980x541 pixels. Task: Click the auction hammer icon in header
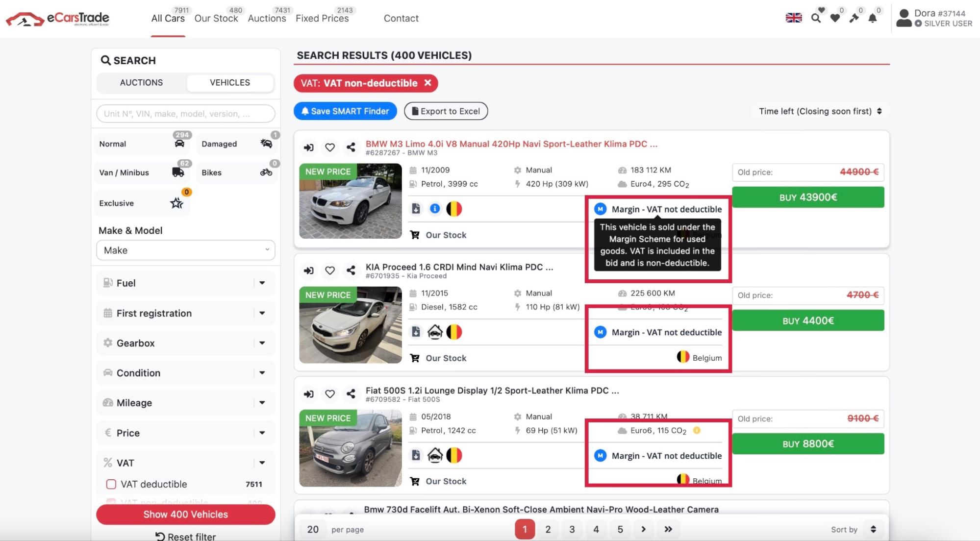pyautogui.click(x=854, y=19)
